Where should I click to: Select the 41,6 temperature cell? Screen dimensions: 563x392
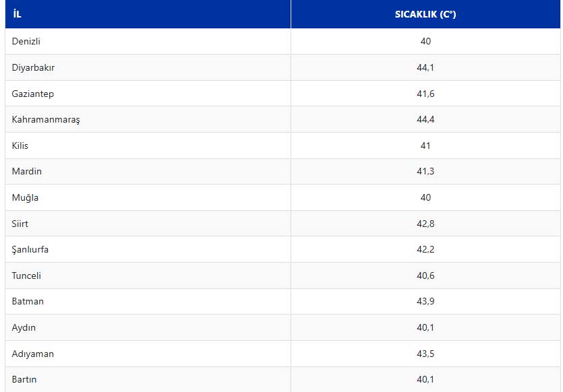(425, 94)
